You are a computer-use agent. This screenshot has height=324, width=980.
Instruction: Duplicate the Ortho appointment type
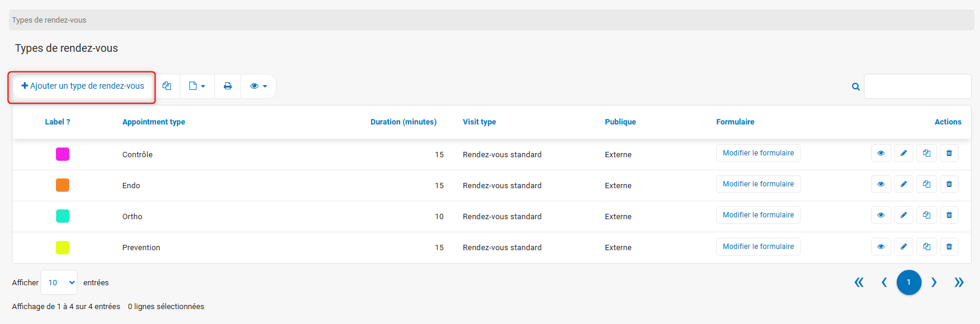[926, 216]
